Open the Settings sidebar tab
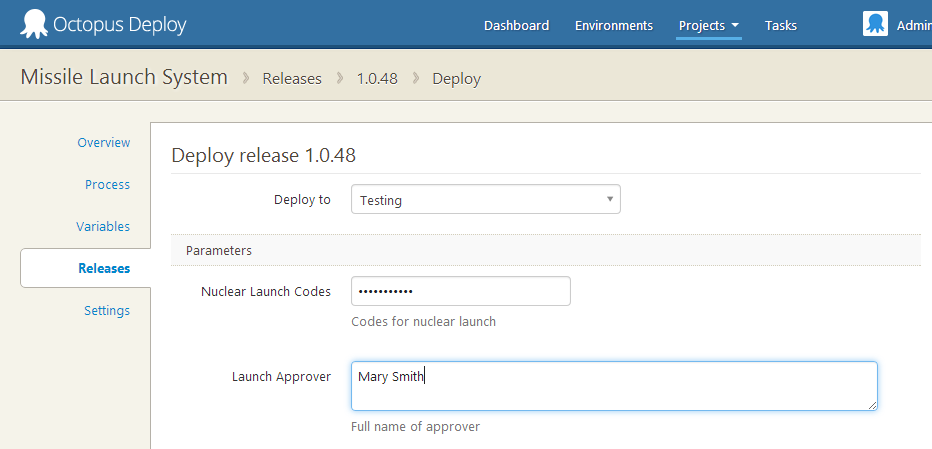Image resolution: width=932 pixels, height=449 pixels. pos(106,310)
